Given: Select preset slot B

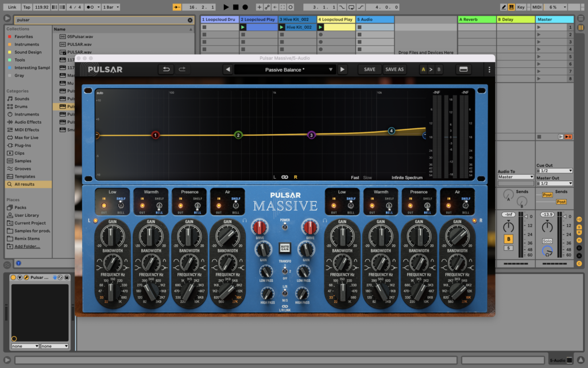Looking at the screenshot, I should (439, 70).
